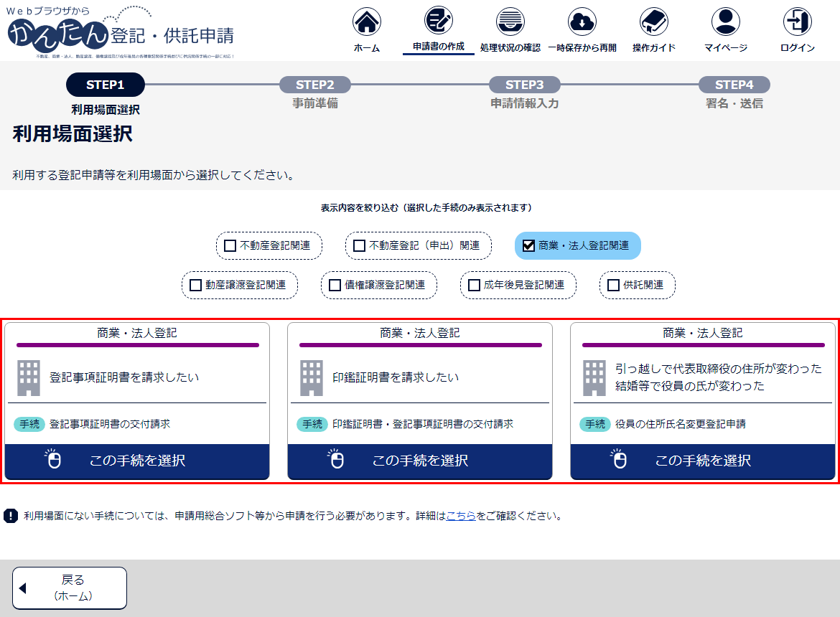This screenshot has height=617, width=840.
Task: Uncheck the 商業・法人登記関連 filter
Action: (x=529, y=245)
